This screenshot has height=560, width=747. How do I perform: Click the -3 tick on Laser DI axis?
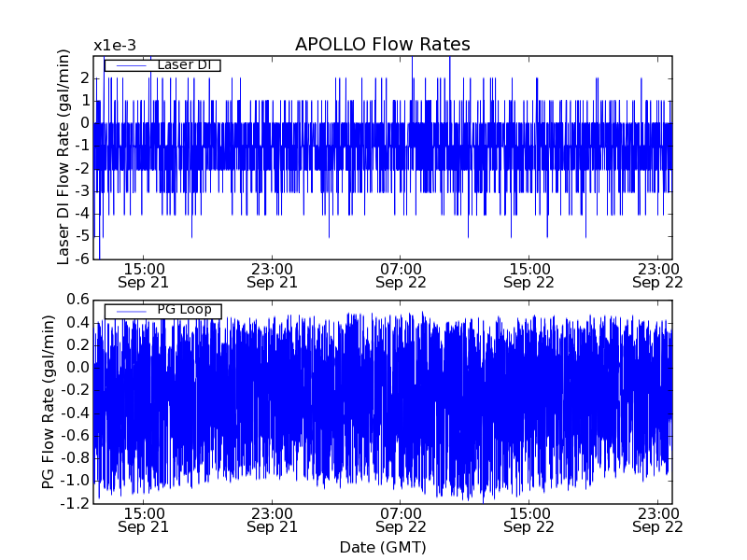tap(82, 191)
